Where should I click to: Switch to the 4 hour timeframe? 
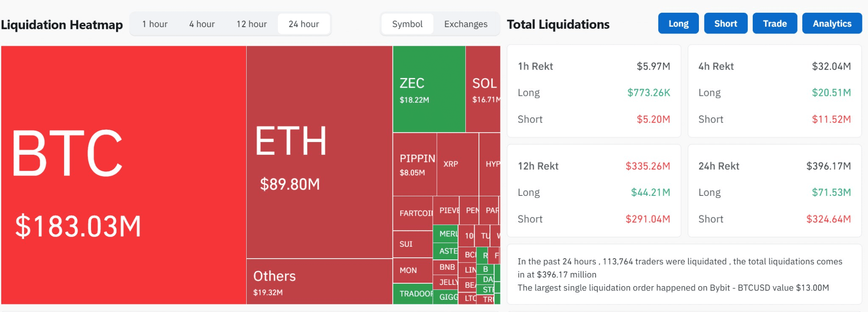(x=202, y=24)
